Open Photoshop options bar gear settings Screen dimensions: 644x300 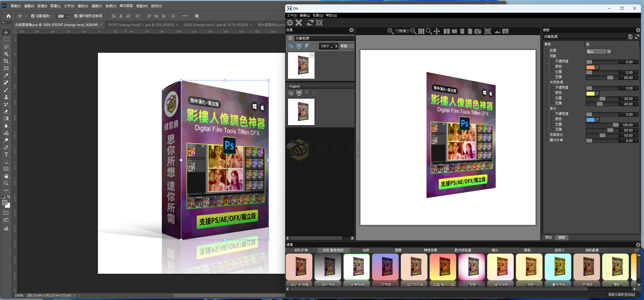coord(197,16)
